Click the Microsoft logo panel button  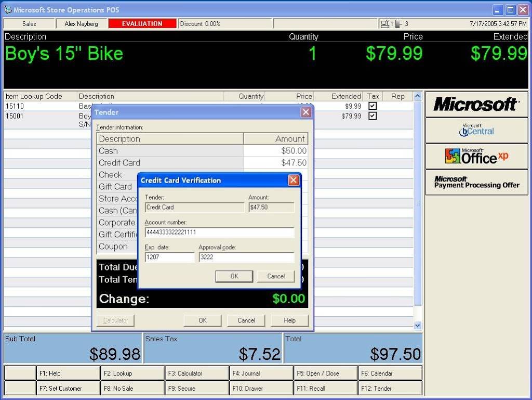point(476,105)
